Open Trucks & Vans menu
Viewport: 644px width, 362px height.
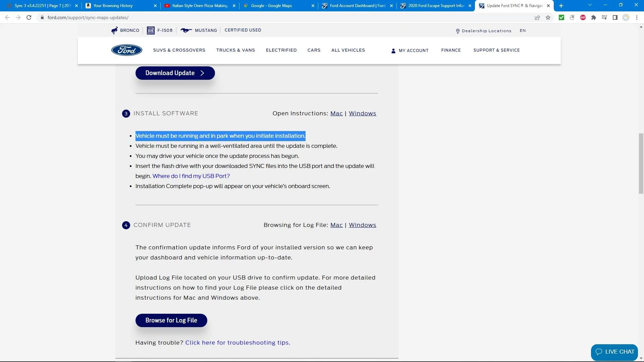click(235, 50)
